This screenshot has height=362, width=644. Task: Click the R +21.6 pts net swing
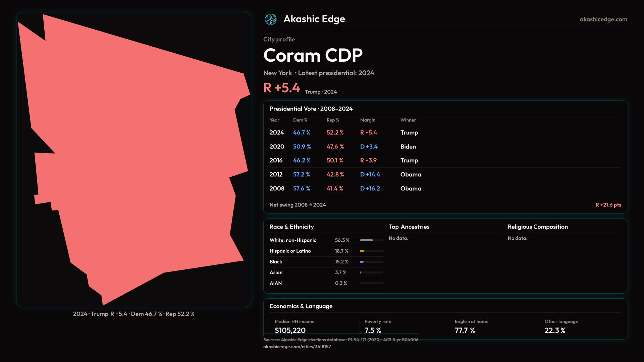(x=608, y=205)
